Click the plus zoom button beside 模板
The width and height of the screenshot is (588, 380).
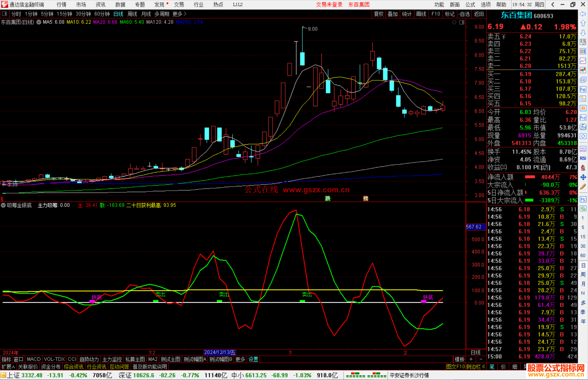coord(471,359)
